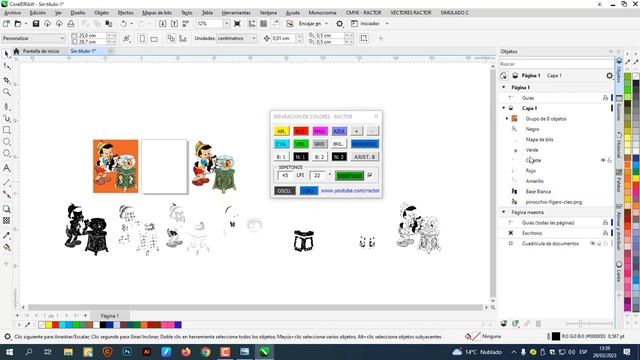Click the yellow AM. button

point(281,131)
